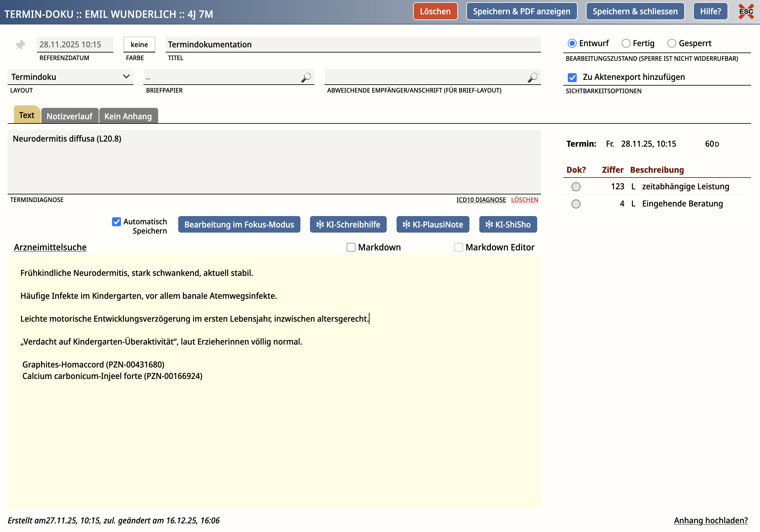
Task: Click the red ESC close icon
Action: [x=746, y=11]
